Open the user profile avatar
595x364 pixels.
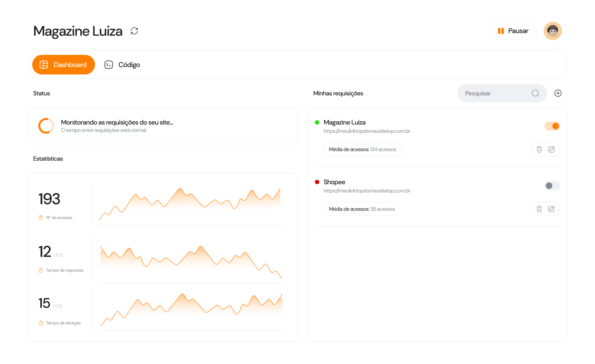pyautogui.click(x=553, y=31)
